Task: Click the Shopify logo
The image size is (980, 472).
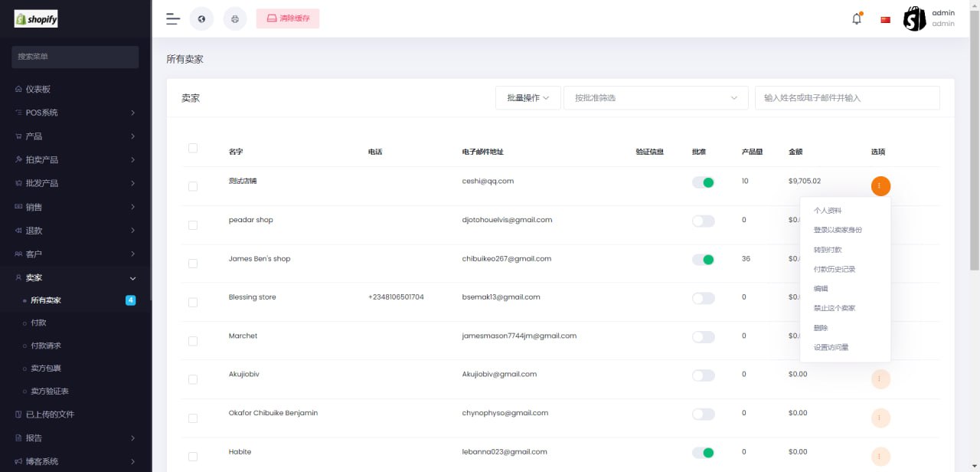Action: tap(36, 19)
